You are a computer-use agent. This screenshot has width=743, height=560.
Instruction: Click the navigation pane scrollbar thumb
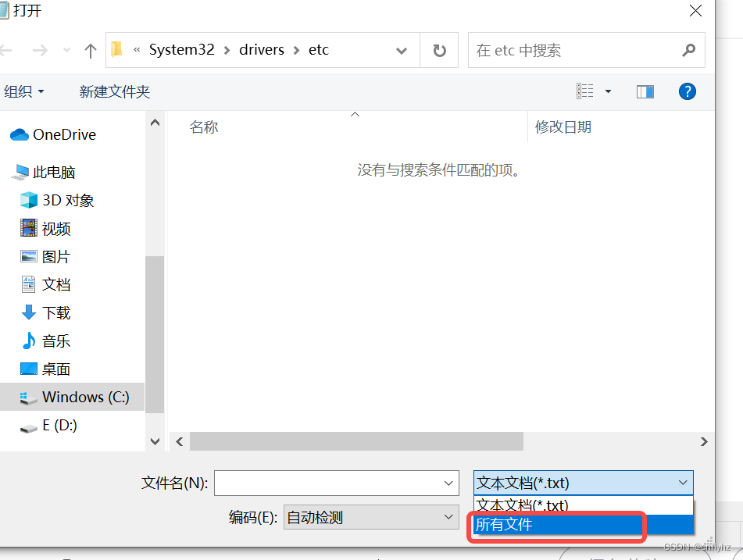click(155, 334)
